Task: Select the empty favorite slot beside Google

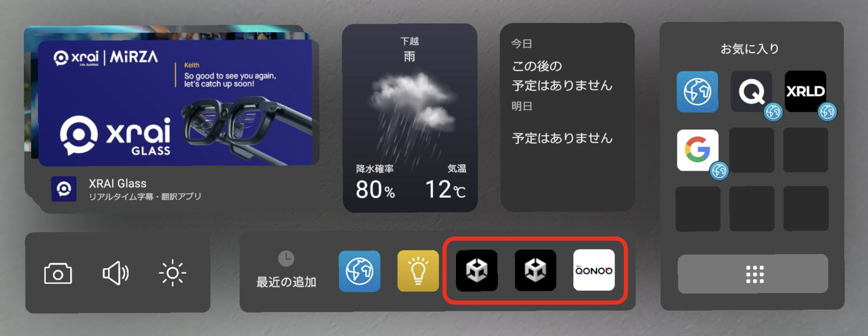Action: point(752,150)
